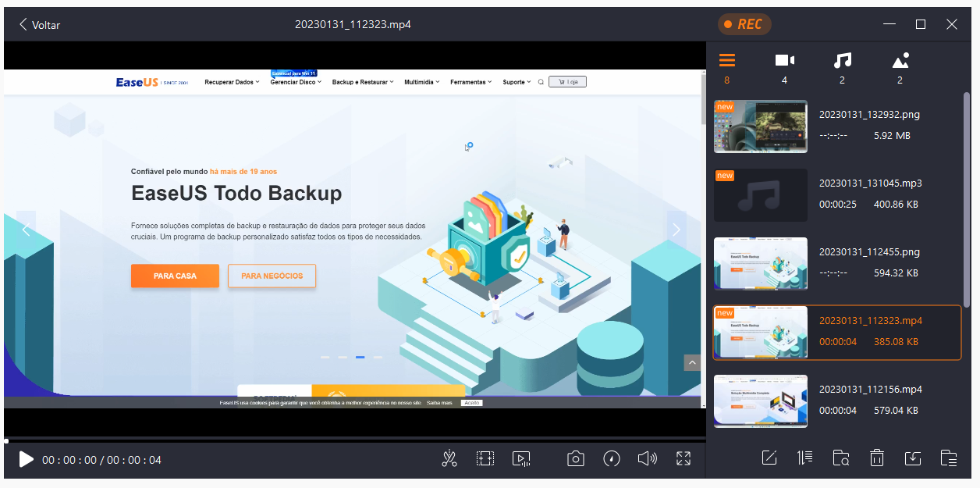980x488 pixels.
Task: Expand Gerenciar Disco menu in the preview
Action: (296, 82)
